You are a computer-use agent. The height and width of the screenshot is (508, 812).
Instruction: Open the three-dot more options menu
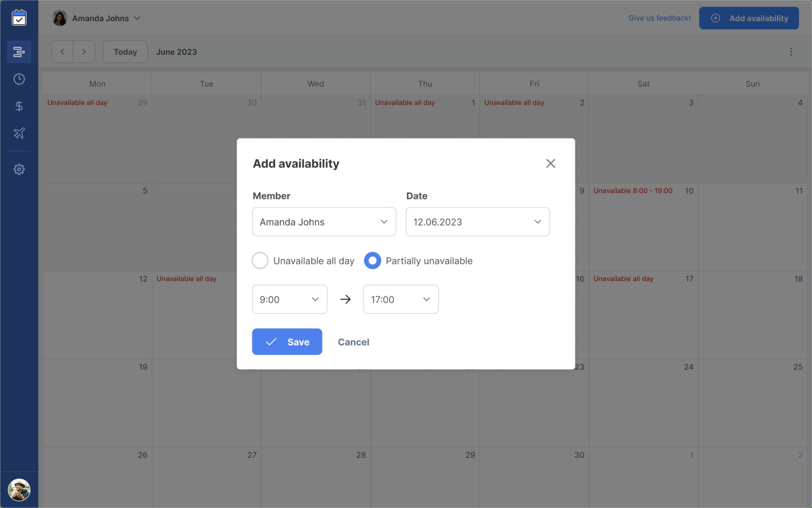pos(791,52)
